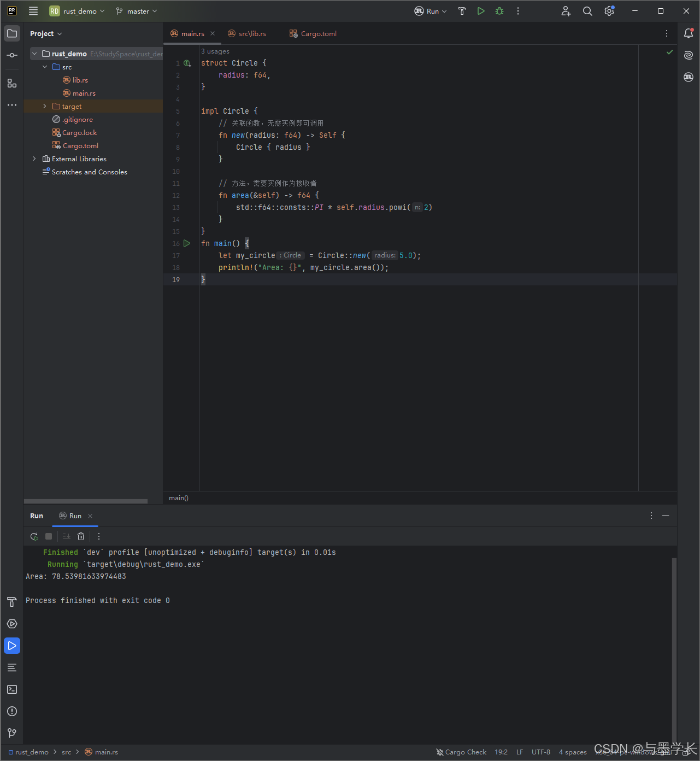Click the gutter implementations icon on line 1
Screen dimensions: 700x761
pos(187,63)
